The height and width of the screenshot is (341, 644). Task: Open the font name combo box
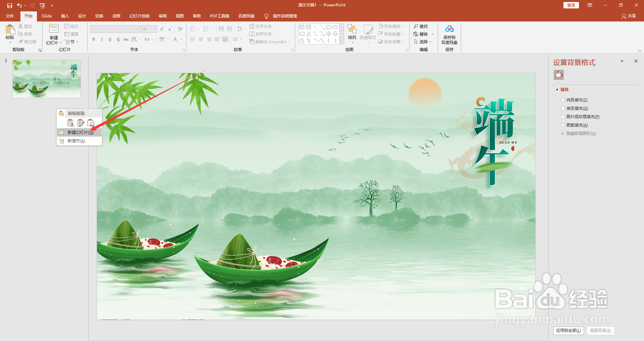115,29
